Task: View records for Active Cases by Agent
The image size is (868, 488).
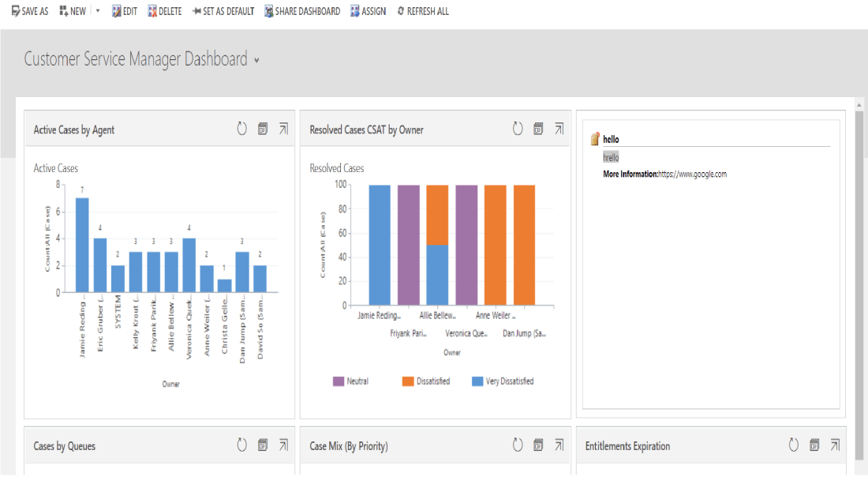Action: pos(263,130)
